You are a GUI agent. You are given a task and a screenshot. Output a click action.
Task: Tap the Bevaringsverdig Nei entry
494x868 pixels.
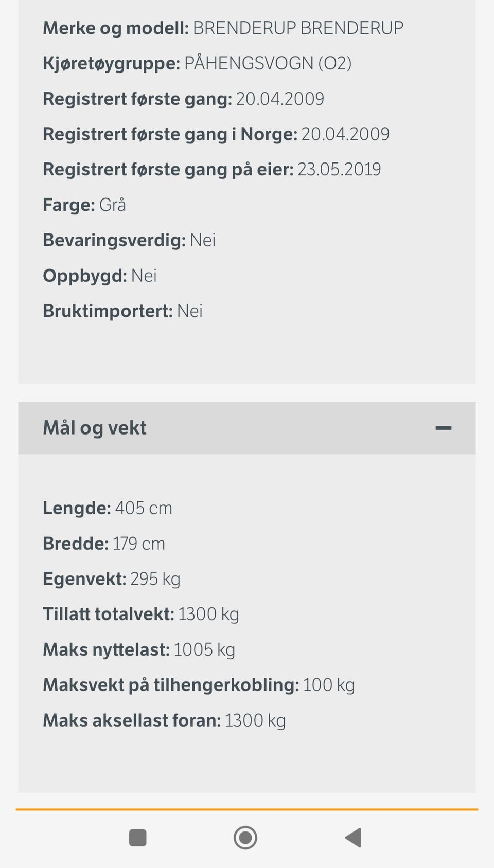tap(129, 240)
